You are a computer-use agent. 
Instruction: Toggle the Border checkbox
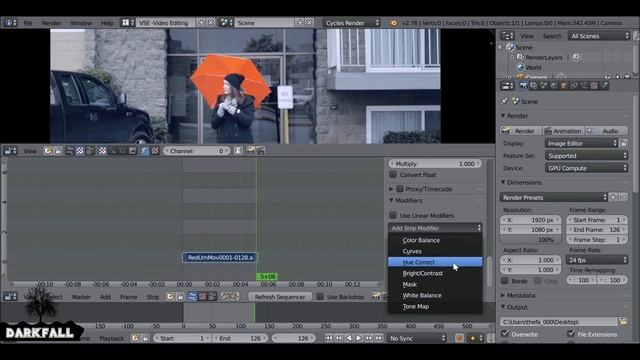click(505, 281)
